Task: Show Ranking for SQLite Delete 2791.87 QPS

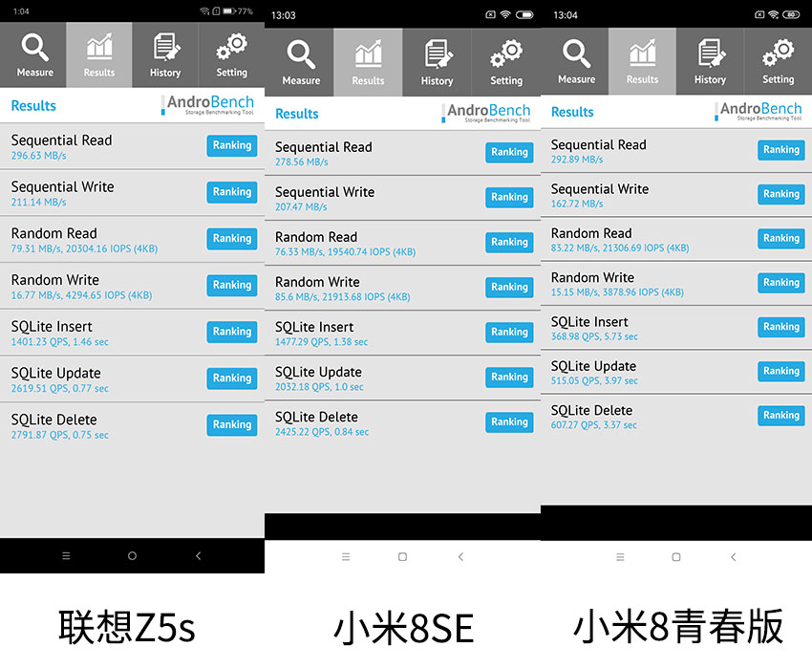Action: point(231,424)
